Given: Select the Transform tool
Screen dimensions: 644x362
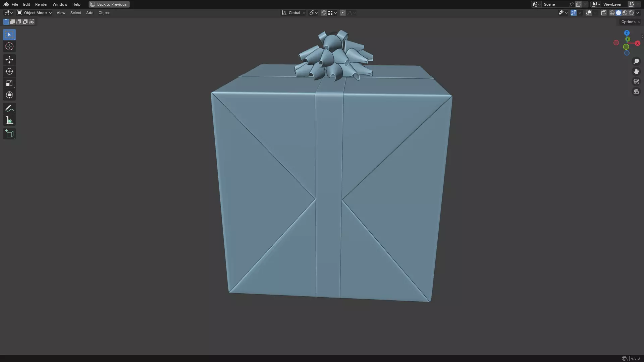Looking at the screenshot, I should coord(9,95).
